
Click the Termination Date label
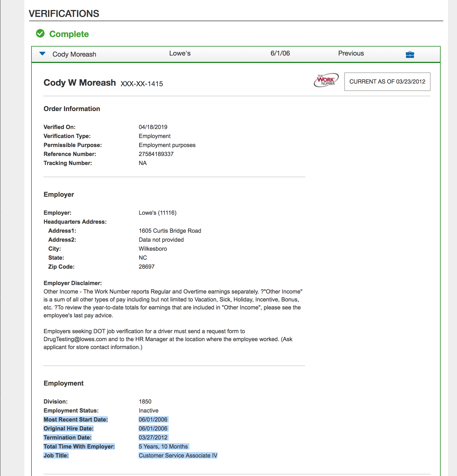click(x=67, y=438)
